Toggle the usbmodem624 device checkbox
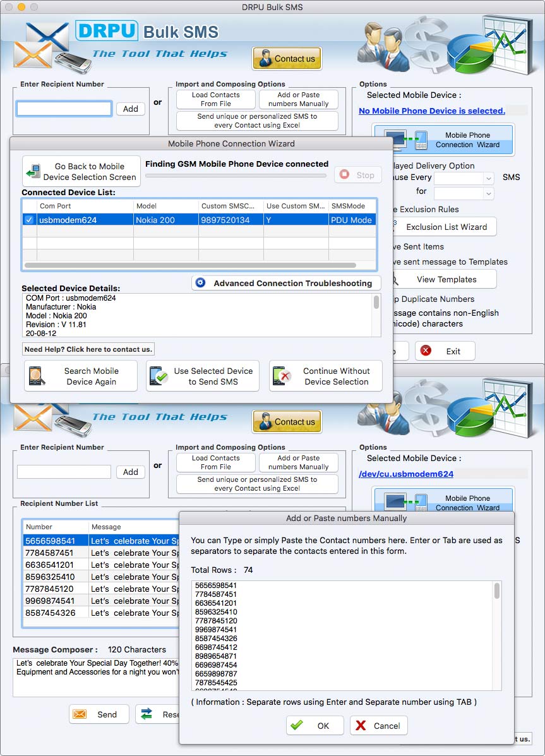This screenshot has width=545, height=756. (28, 220)
